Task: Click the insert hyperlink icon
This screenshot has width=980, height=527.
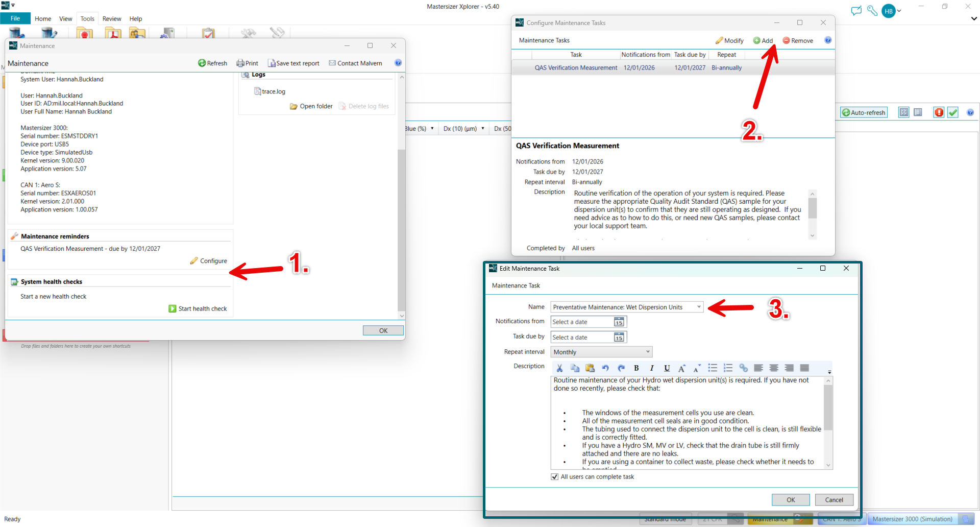Action: point(743,368)
